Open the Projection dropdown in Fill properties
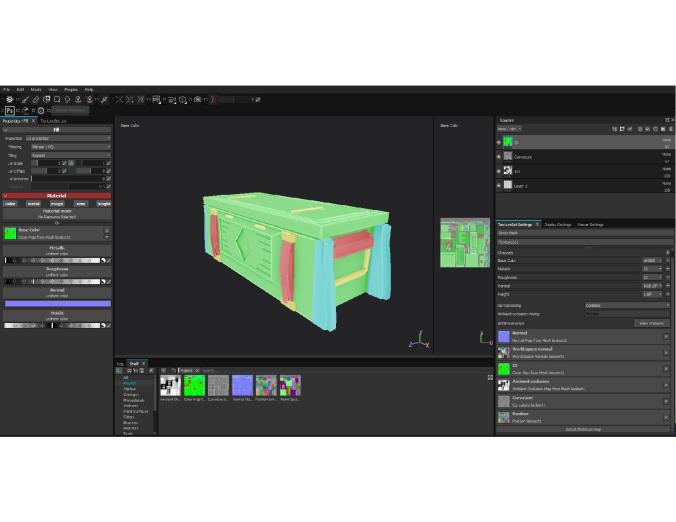The width and height of the screenshot is (676, 522). click(x=67, y=138)
